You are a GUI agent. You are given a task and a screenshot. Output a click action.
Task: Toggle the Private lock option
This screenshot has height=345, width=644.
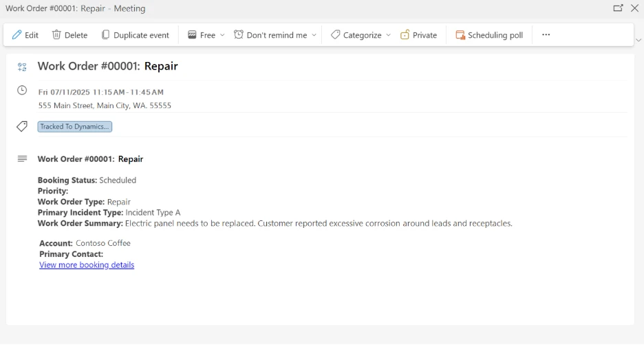(418, 35)
